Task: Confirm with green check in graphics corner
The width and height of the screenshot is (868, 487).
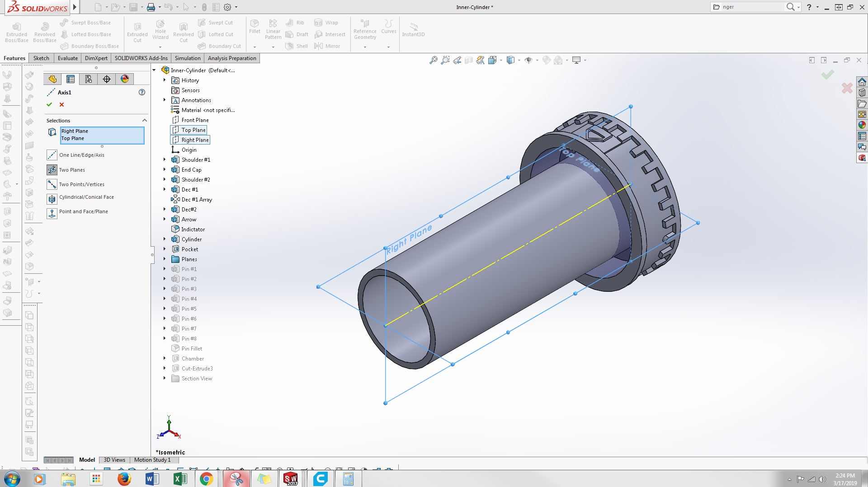Action: [x=828, y=75]
